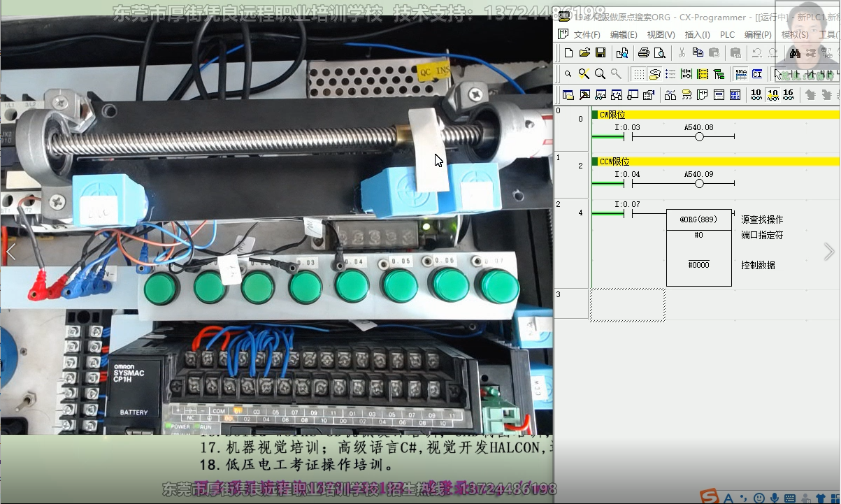Viewport: 841px width, 504px height.
Task: Click the green tree structure view icon
Action: (x=719, y=74)
